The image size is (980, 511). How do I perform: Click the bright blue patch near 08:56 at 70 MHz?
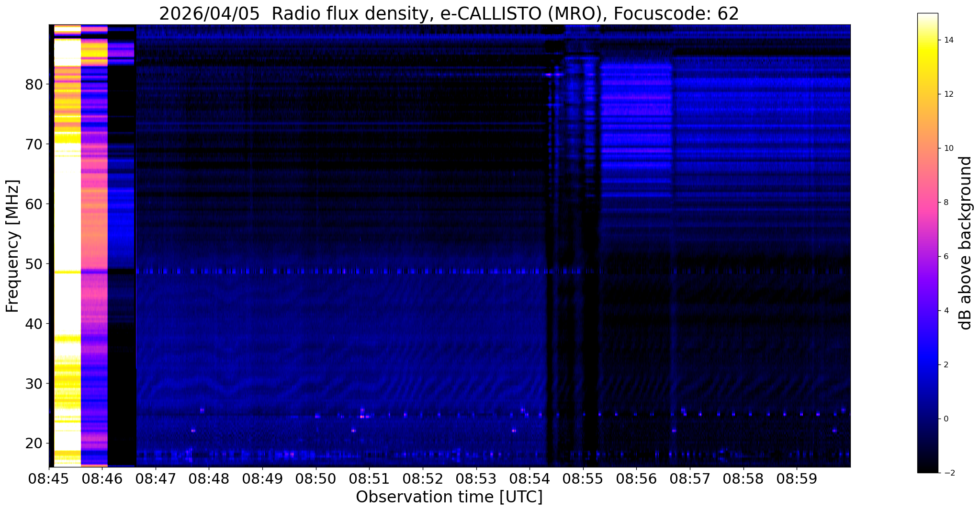coord(636,129)
